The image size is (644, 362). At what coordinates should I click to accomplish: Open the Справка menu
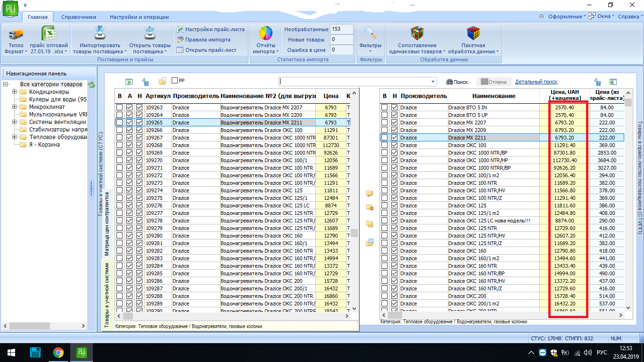(630, 16)
